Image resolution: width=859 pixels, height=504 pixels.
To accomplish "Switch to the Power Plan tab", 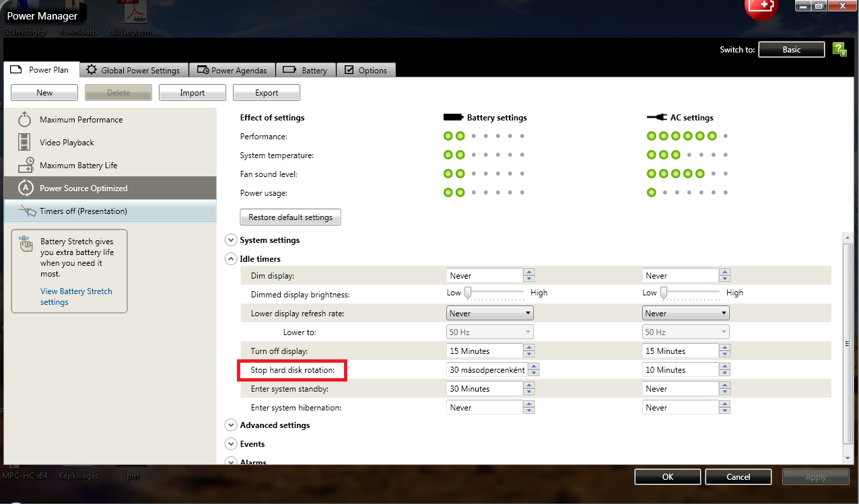I will [42, 70].
